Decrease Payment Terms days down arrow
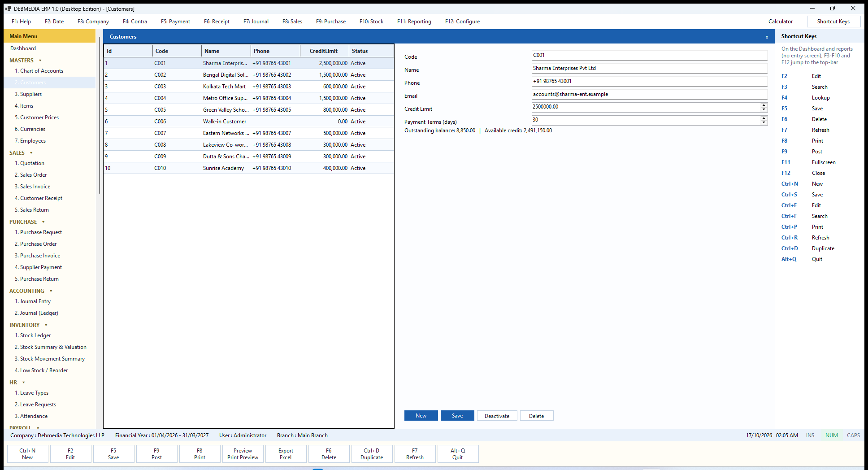The width and height of the screenshot is (868, 470). [764, 122]
